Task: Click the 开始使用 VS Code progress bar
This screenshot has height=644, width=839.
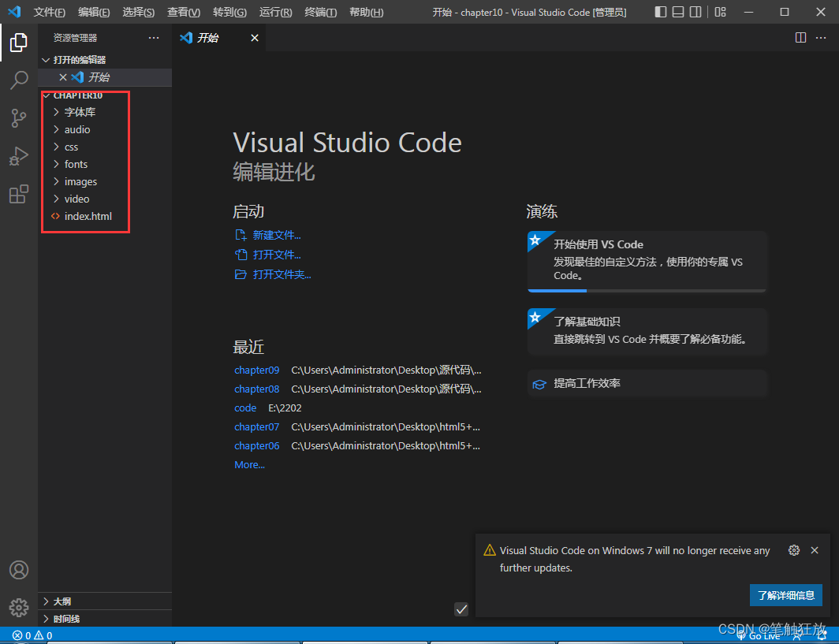Action: pyautogui.click(x=647, y=290)
